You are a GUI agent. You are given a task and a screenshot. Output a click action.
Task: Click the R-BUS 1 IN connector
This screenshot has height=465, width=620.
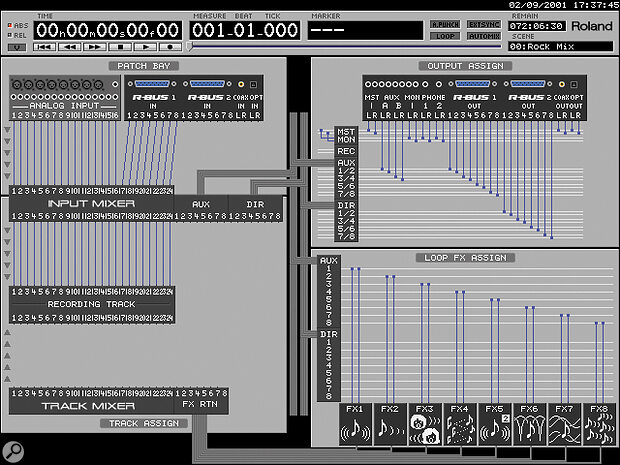pyautogui.click(x=153, y=85)
